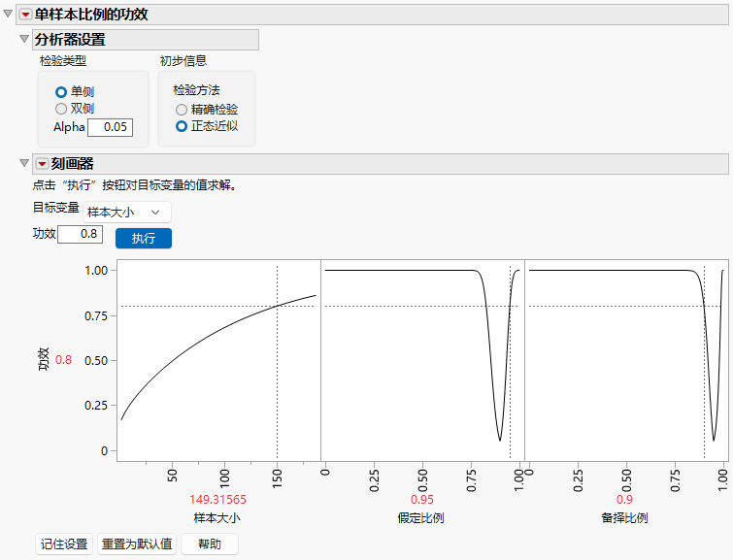Open red triangle menu for 单样本比例的功效
The width and height of the screenshot is (733, 560).
pos(25,15)
